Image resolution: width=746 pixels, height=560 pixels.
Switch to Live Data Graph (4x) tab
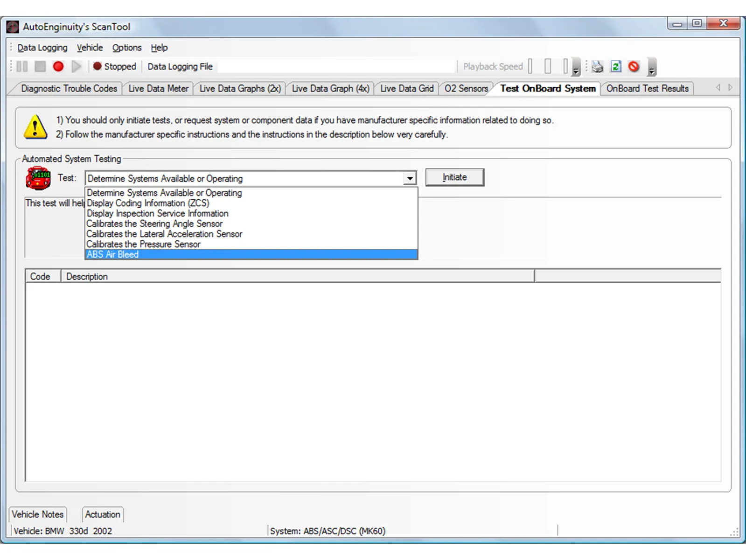click(x=330, y=89)
